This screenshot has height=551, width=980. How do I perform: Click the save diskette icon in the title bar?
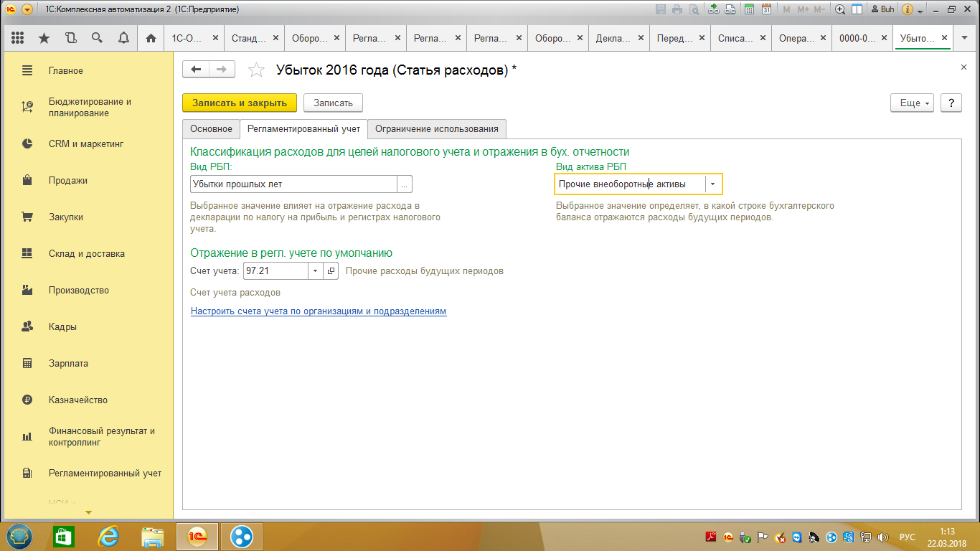661,10
